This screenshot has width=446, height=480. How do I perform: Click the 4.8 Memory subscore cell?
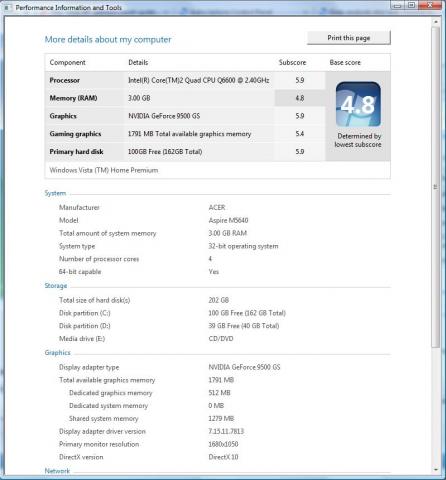(300, 98)
